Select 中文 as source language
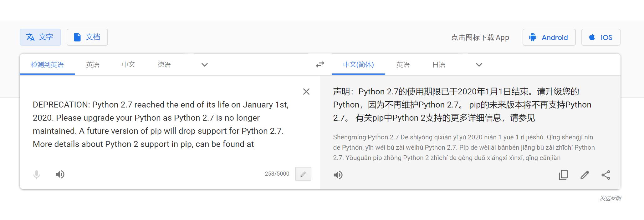Viewport: 644px width, 220px height. tap(128, 65)
